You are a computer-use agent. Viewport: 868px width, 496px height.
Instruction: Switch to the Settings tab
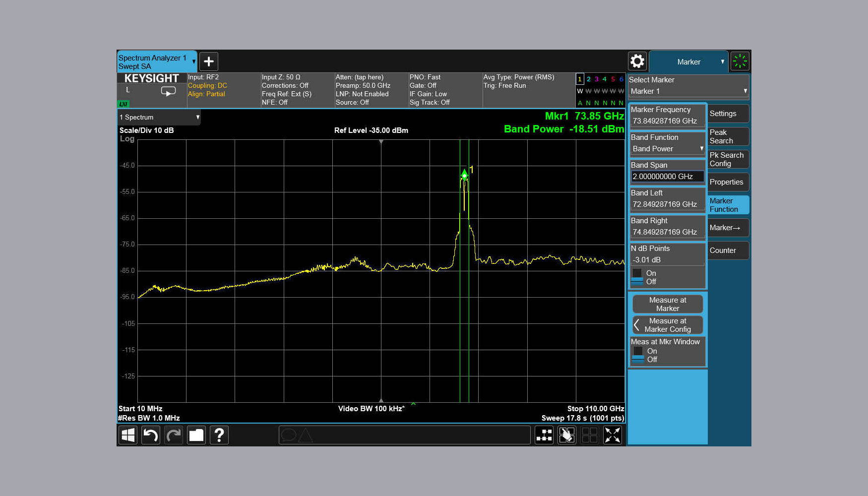tap(728, 114)
